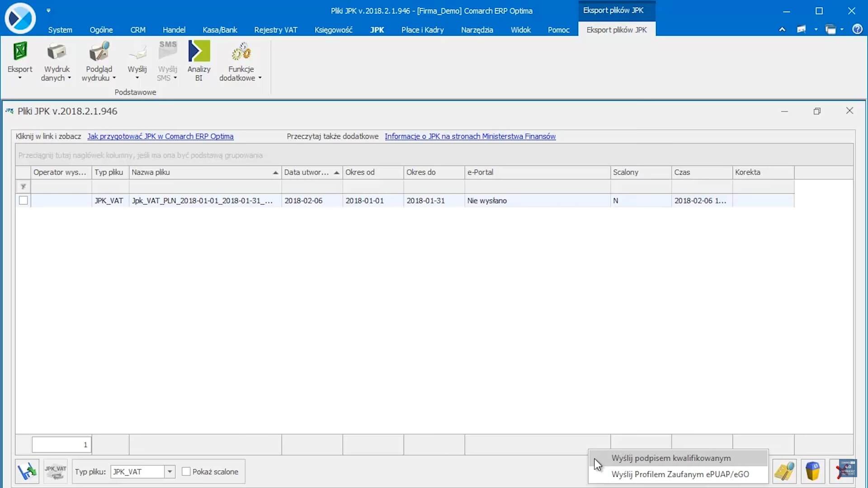Click the Nie wysłano status cell
This screenshot has width=868, height=488.
coord(538,201)
